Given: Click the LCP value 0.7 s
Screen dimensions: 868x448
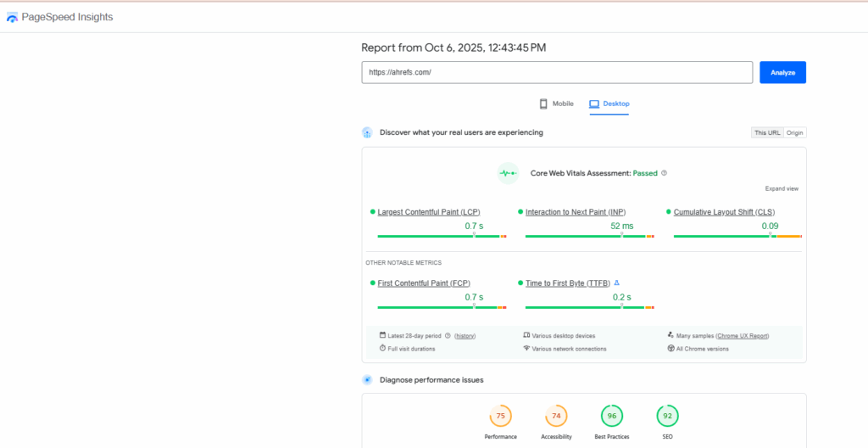Looking at the screenshot, I should click(474, 226).
